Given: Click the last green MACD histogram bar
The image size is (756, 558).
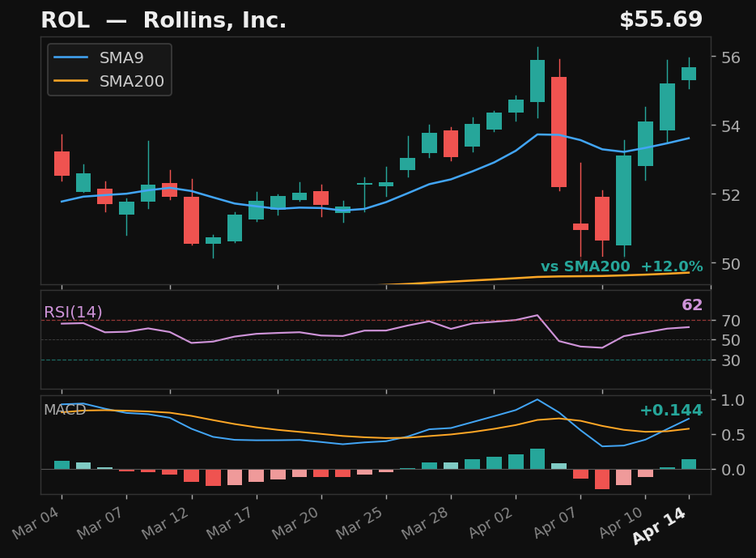Looking at the screenshot, I should (689, 464).
